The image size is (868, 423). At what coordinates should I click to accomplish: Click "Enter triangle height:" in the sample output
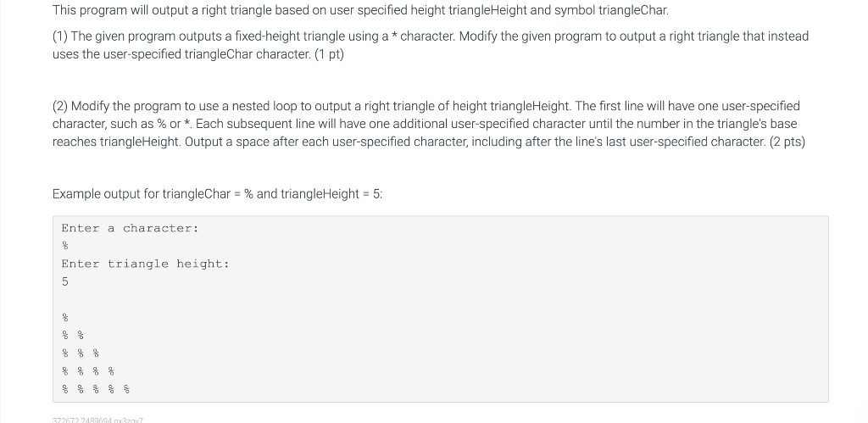[x=145, y=264]
